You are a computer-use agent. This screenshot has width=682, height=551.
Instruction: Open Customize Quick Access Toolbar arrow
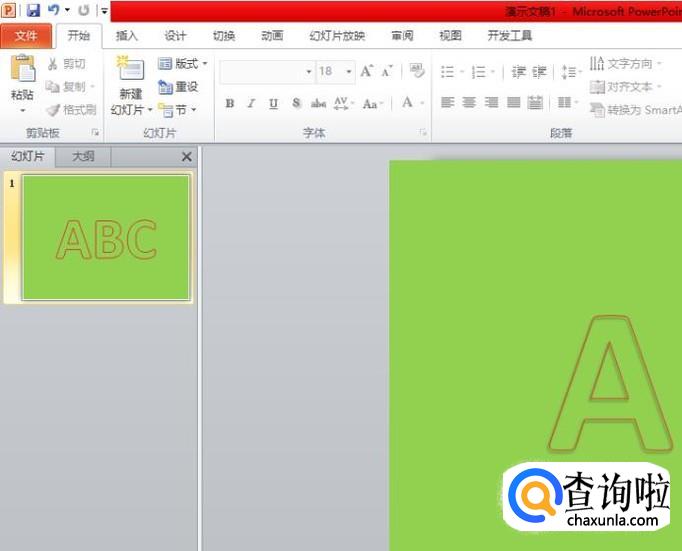[104, 10]
